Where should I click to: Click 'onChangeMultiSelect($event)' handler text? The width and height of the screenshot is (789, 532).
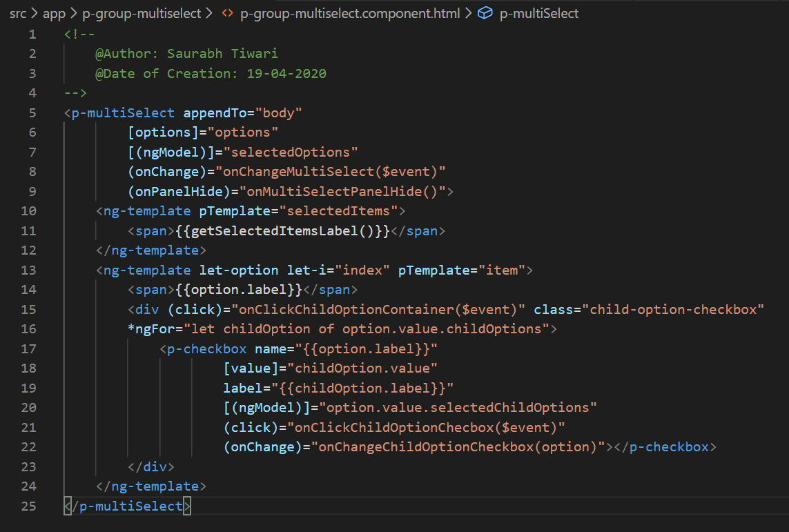(330, 171)
